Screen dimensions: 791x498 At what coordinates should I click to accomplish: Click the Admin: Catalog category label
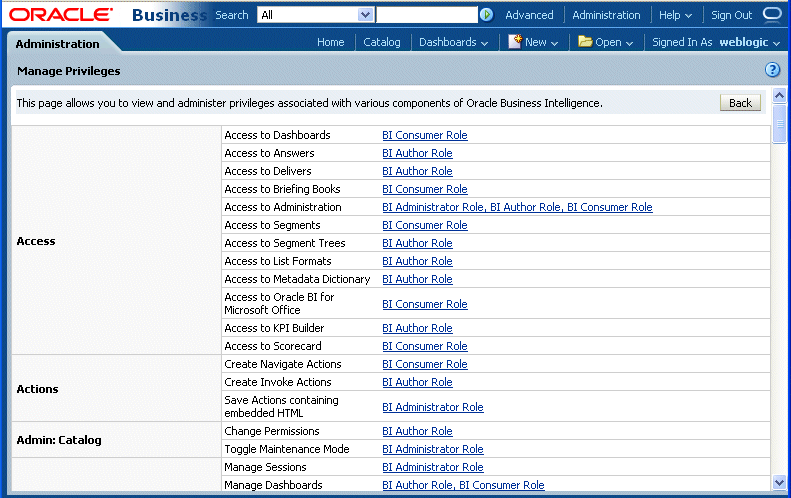59,440
